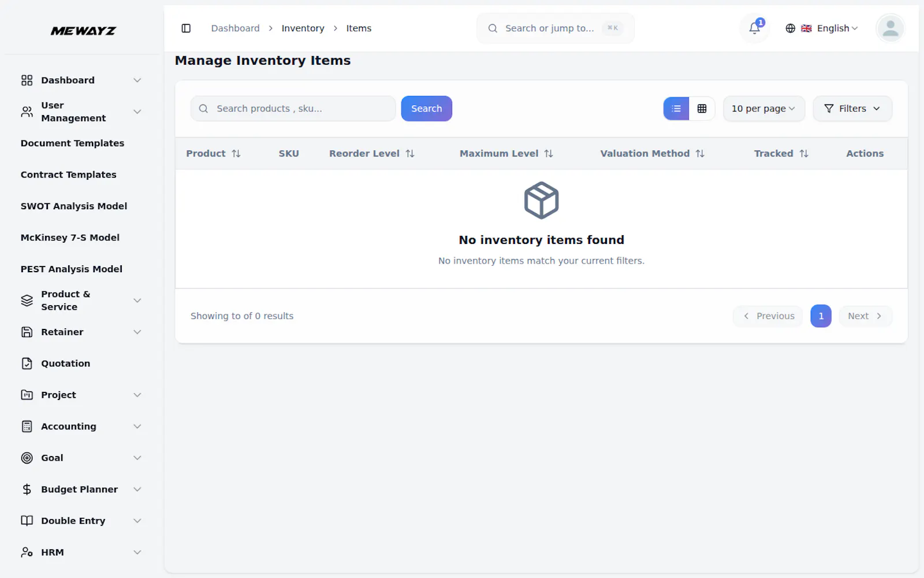Open the Filters dropdown
Image resolution: width=924 pixels, height=578 pixels.
click(x=852, y=109)
